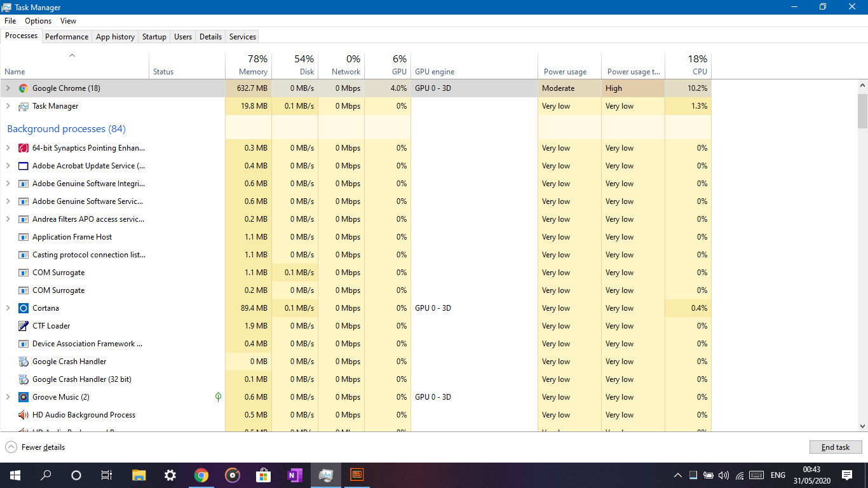The height and width of the screenshot is (488, 868).
Task: Click the Wi-Fi network tray icon
Action: point(740,475)
